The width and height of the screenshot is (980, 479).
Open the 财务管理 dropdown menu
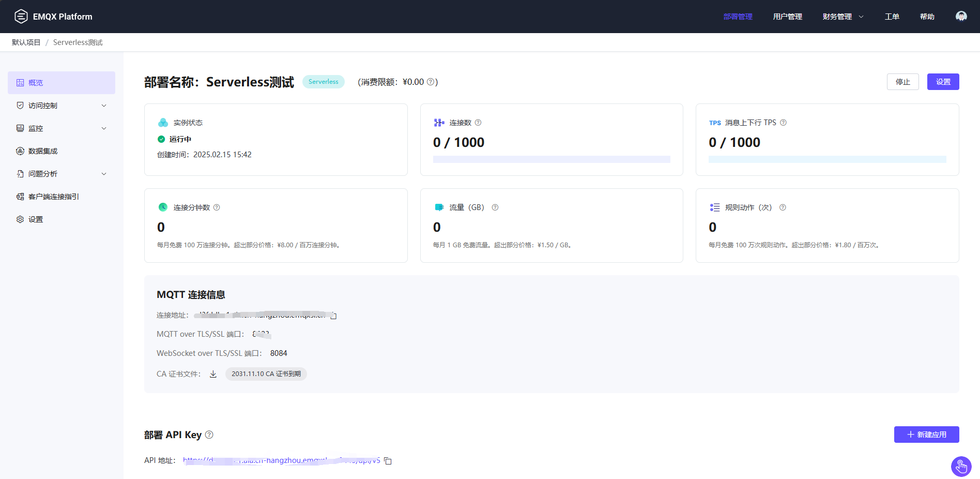[843, 17]
